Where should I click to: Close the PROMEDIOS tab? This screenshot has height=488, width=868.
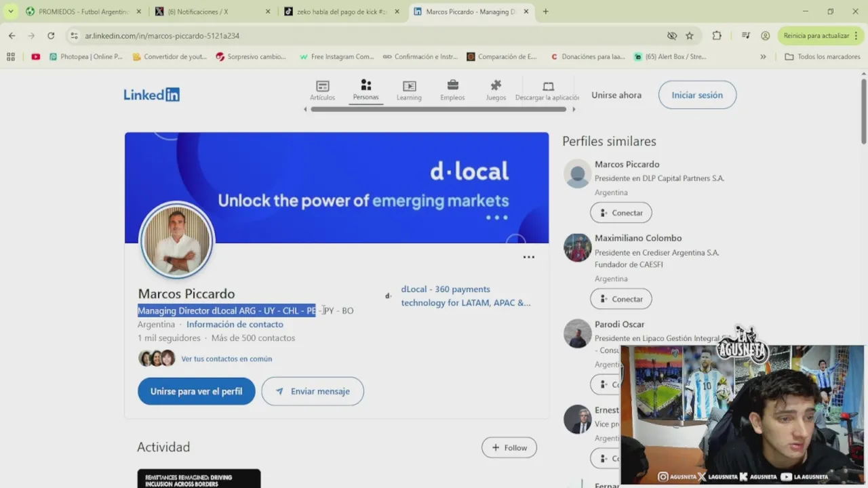click(138, 12)
